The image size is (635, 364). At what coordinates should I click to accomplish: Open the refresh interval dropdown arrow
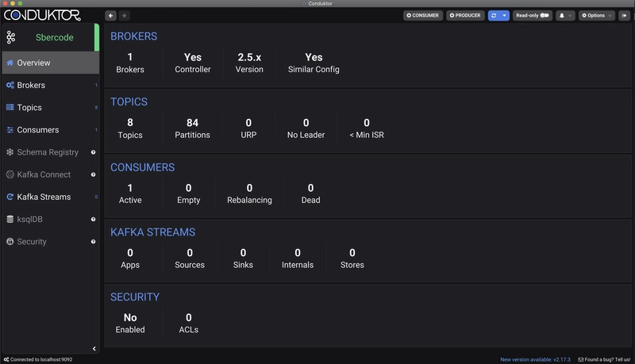pyautogui.click(x=504, y=15)
